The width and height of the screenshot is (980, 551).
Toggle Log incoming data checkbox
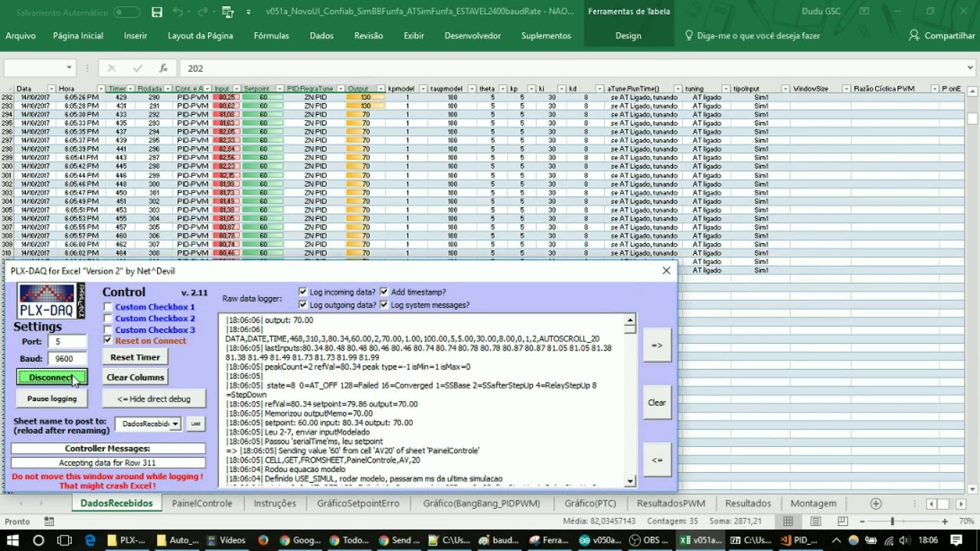(x=303, y=292)
